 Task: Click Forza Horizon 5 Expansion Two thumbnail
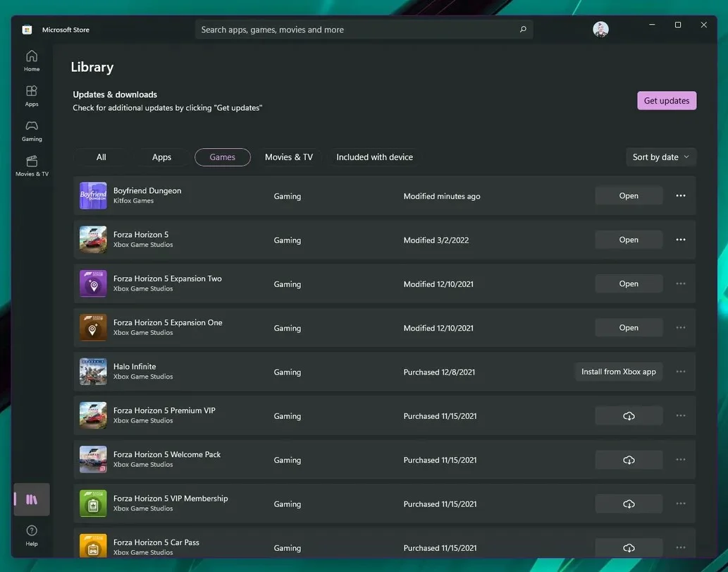(93, 284)
